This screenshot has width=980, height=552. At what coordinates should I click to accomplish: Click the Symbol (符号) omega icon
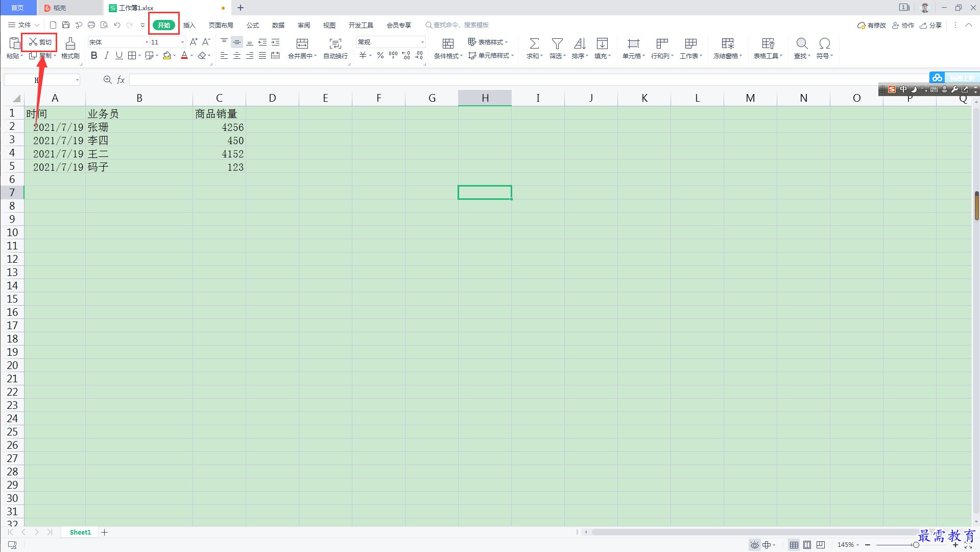tap(824, 43)
